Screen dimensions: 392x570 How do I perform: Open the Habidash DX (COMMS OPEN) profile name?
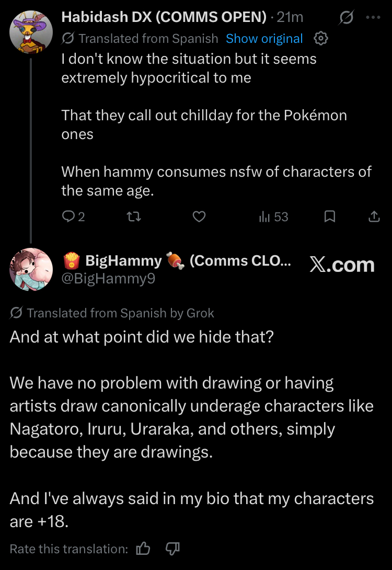(164, 17)
